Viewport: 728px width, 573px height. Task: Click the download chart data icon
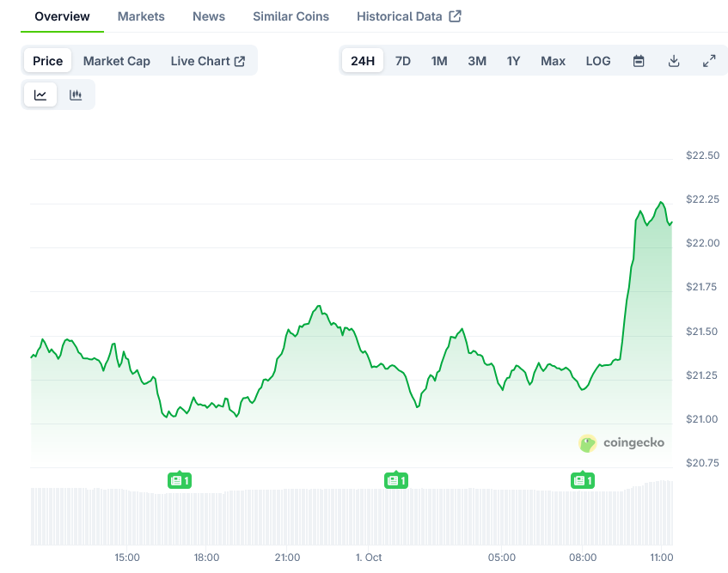click(x=674, y=61)
